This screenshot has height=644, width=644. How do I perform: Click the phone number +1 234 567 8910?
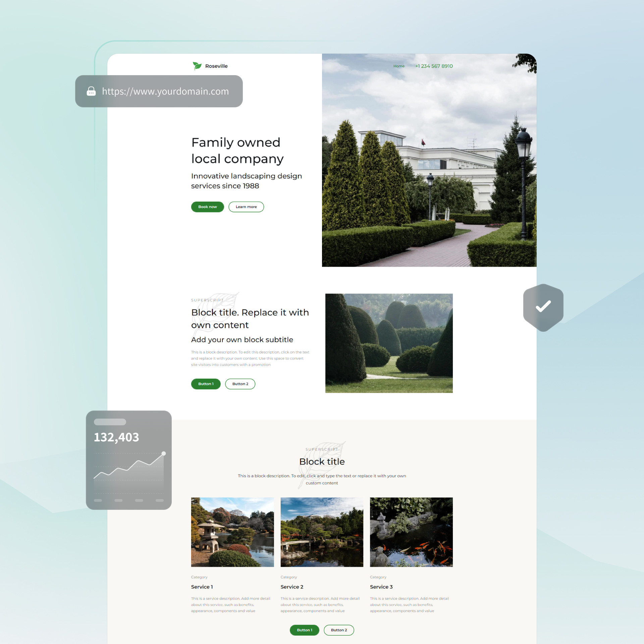click(434, 65)
